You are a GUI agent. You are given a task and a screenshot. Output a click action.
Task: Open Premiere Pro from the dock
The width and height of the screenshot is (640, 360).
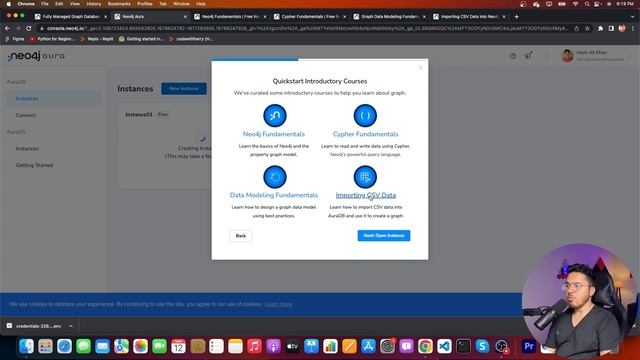[x=529, y=346]
